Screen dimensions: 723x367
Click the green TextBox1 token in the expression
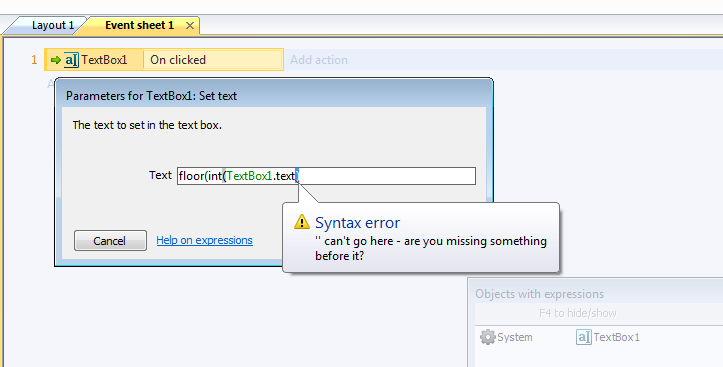pyautogui.click(x=249, y=176)
